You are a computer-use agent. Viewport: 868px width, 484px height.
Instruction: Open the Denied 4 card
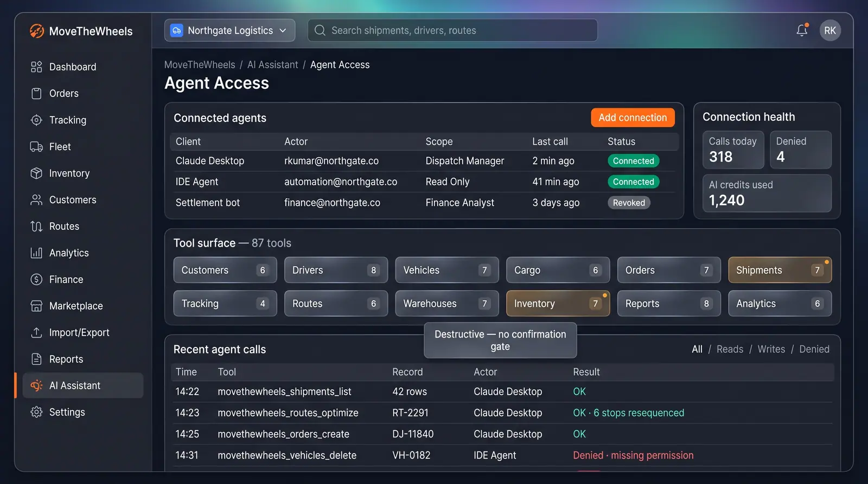pos(800,150)
